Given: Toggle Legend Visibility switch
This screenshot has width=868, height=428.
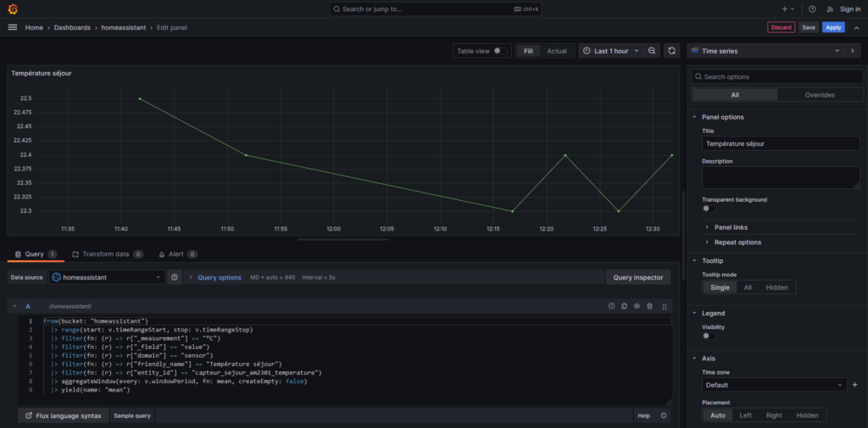Looking at the screenshot, I should [709, 336].
